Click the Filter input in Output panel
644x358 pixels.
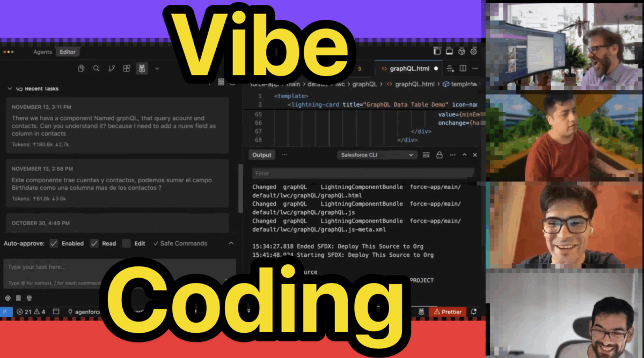coord(363,173)
